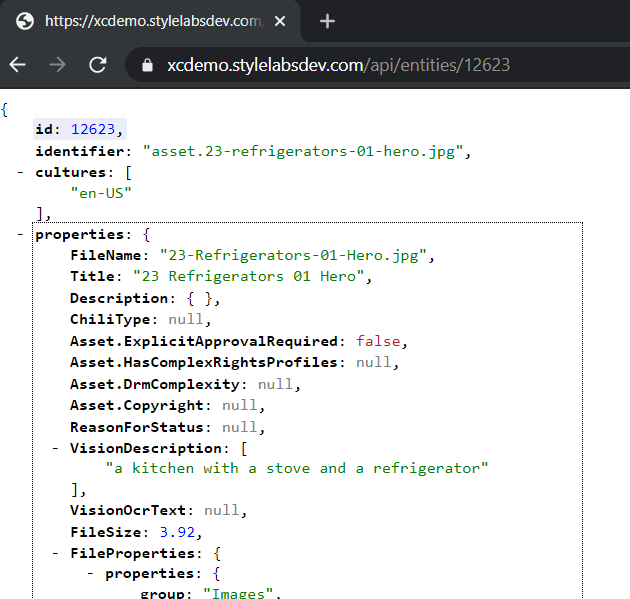Click the Title key
Screen dimensions: 630x599
[x=92, y=276]
